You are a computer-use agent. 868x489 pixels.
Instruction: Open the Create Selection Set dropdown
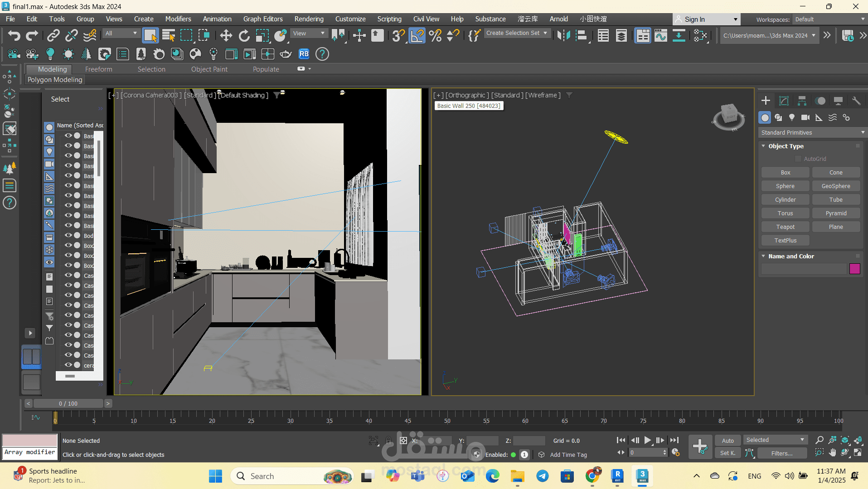pyautogui.click(x=516, y=33)
